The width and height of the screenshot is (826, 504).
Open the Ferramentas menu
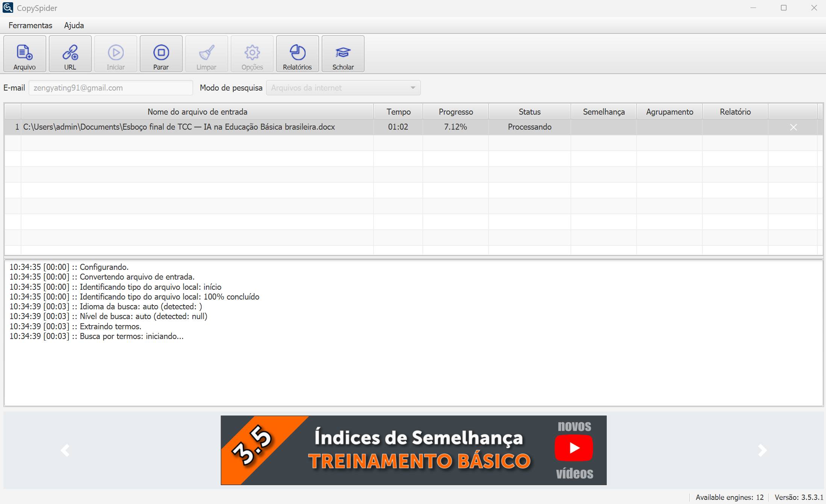(x=30, y=25)
